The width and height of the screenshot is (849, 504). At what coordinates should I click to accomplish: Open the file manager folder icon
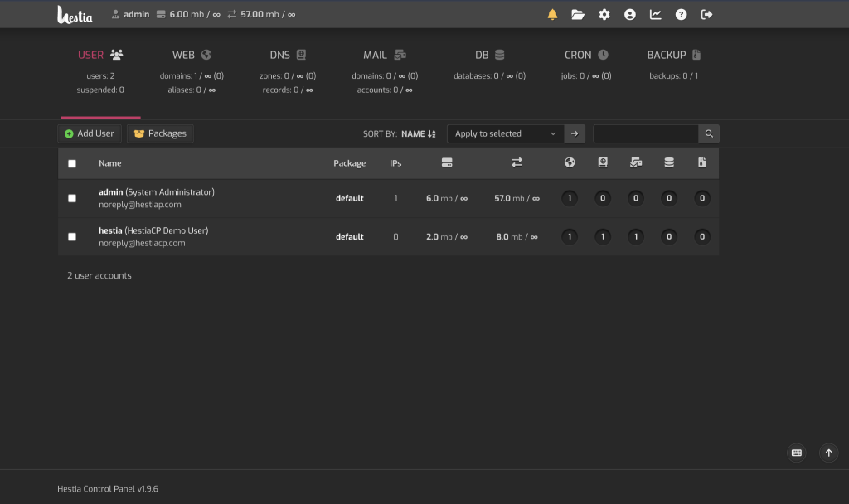pos(578,15)
